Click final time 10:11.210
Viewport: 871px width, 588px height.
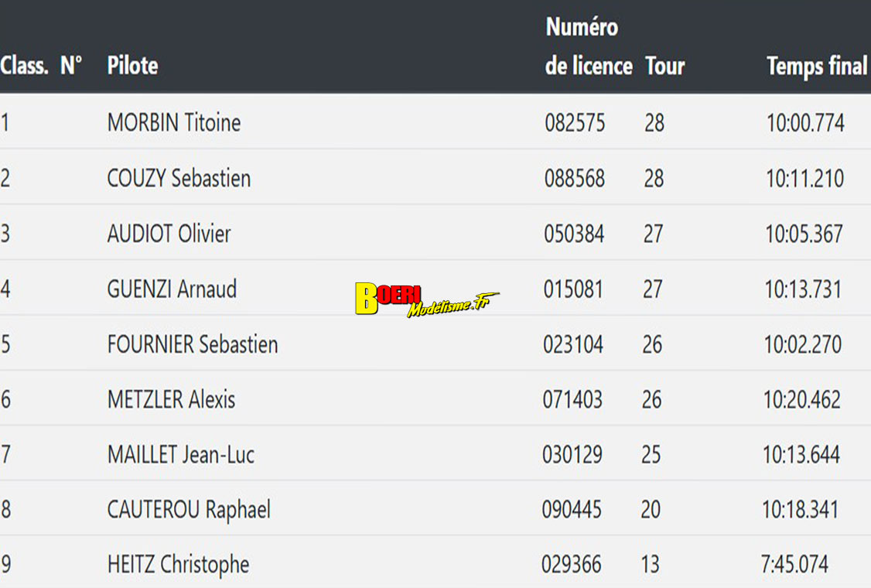click(804, 178)
